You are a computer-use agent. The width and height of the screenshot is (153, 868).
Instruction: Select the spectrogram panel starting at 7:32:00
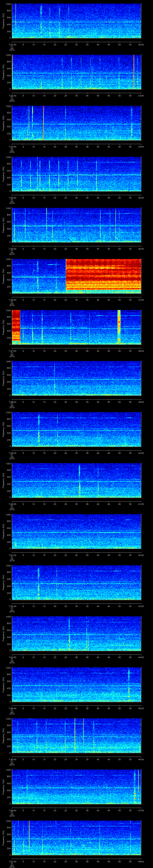pos(77,72)
